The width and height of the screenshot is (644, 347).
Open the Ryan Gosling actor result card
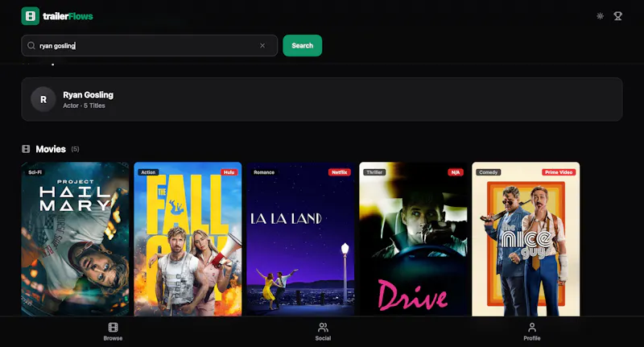coord(322,99)
